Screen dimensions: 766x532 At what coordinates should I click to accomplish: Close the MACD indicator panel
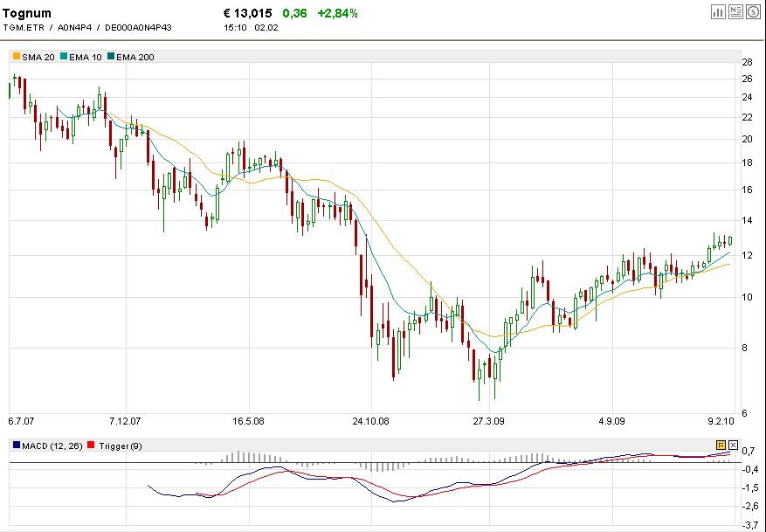733,446
